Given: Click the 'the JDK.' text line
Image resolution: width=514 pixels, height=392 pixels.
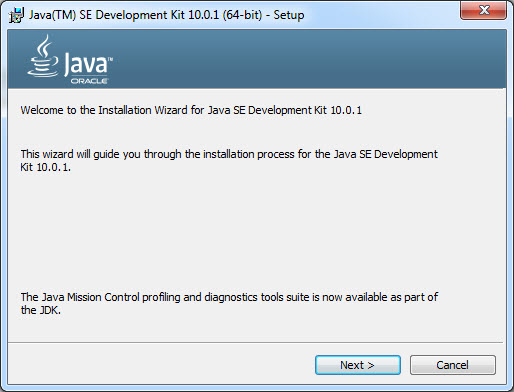Looking at the screenshot, I should click(41, 310).
